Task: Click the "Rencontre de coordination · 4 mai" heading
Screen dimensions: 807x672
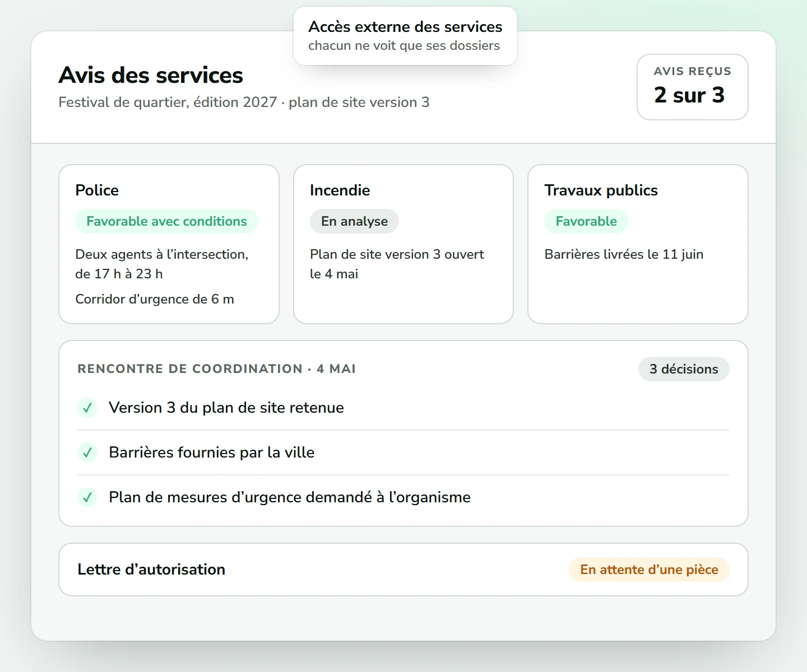Action: click(216, 369)
